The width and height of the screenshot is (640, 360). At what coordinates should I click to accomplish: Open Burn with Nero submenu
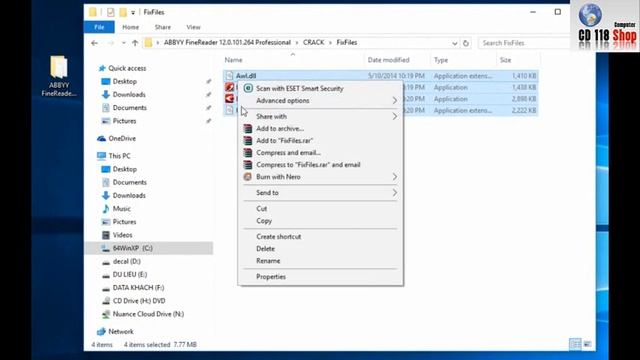tap(320, 177)
